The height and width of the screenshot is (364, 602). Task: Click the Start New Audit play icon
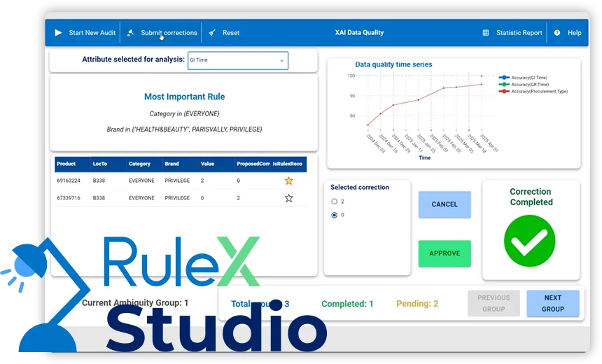coord(58,33)
